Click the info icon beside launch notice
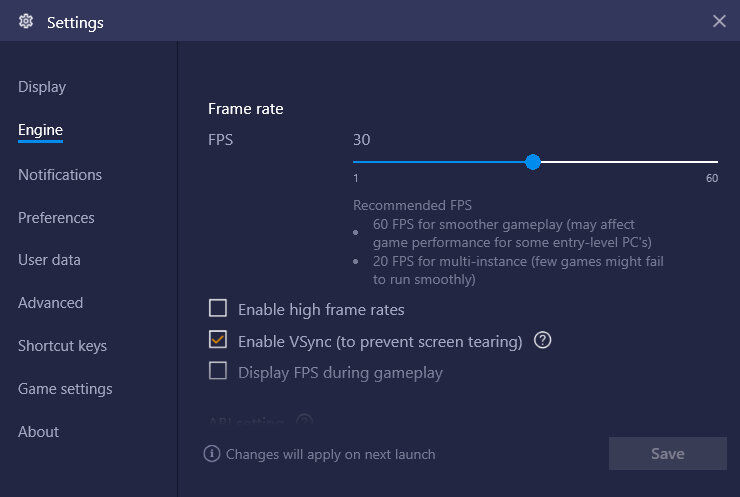The height and width of the screenshot is (497, 740). [212, 454]
